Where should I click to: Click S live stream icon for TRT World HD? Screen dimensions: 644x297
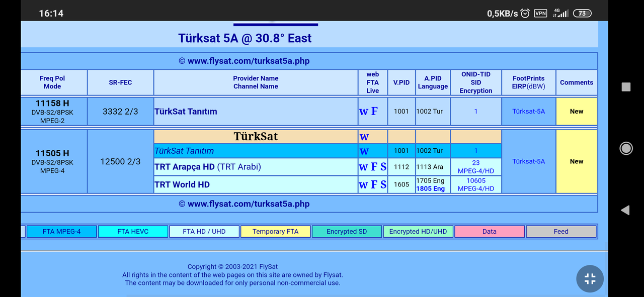tap(383, 184)
